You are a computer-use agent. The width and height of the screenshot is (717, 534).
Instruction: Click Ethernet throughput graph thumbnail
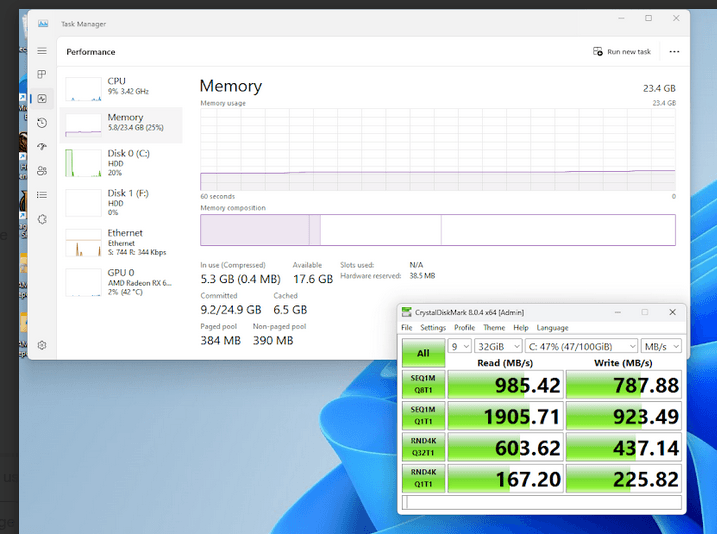click(83, 243)
